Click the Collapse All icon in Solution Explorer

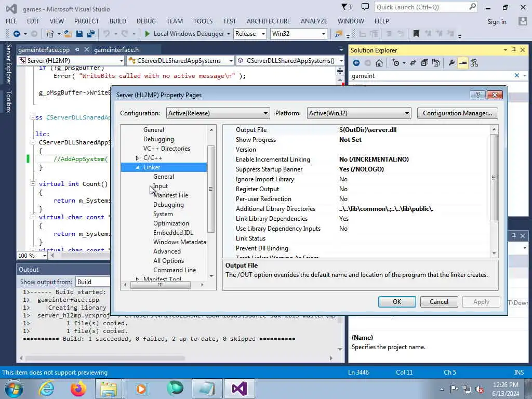[424, 63]
